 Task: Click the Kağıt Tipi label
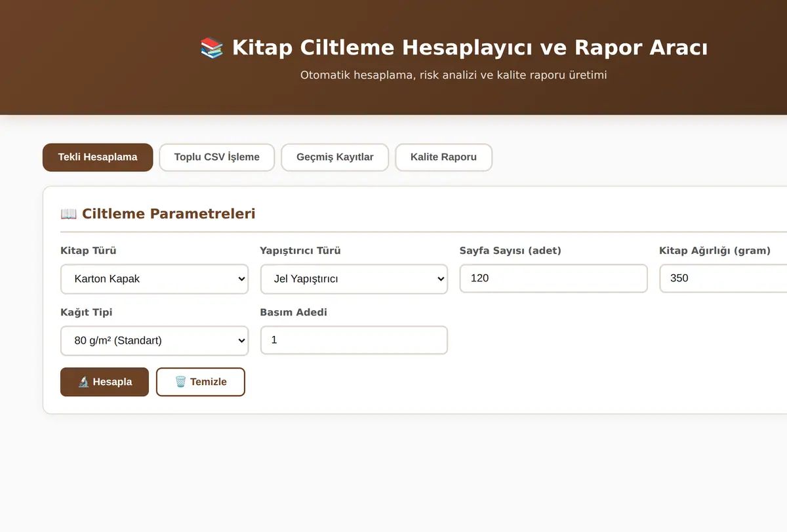pyautogui.click(x=87, y=312)
